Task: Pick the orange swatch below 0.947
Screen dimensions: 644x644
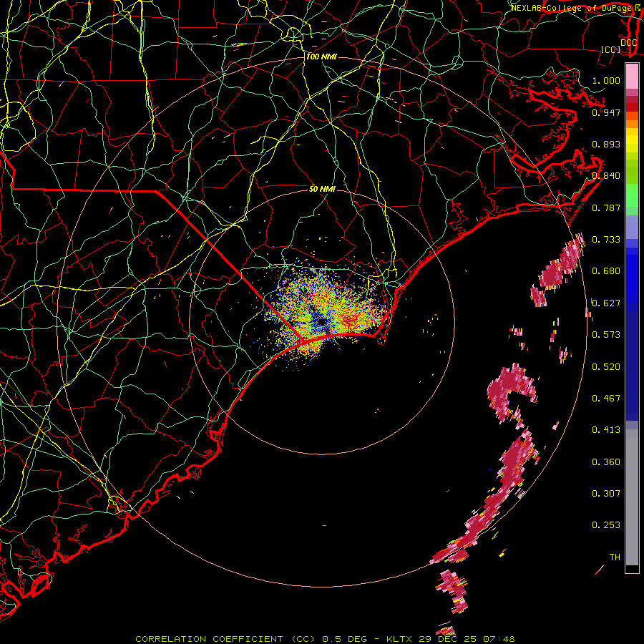Action: click(632, 124)
